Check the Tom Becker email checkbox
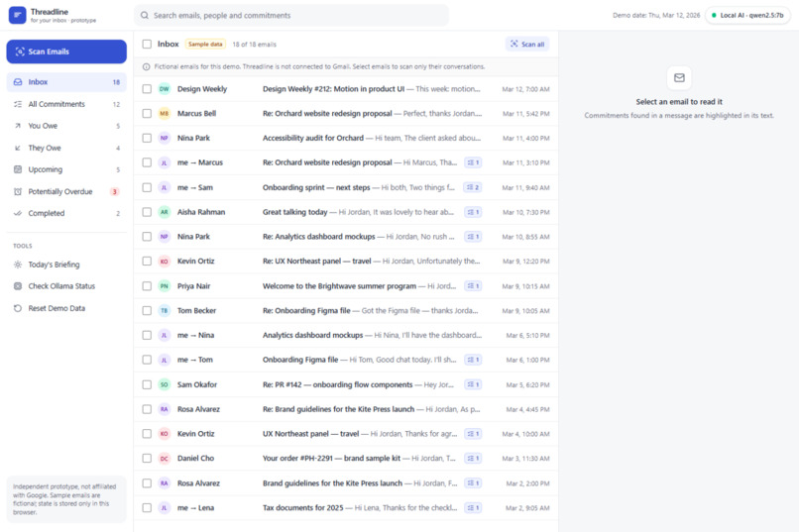This screenshot has height=532, width=799. click(147, 310)
